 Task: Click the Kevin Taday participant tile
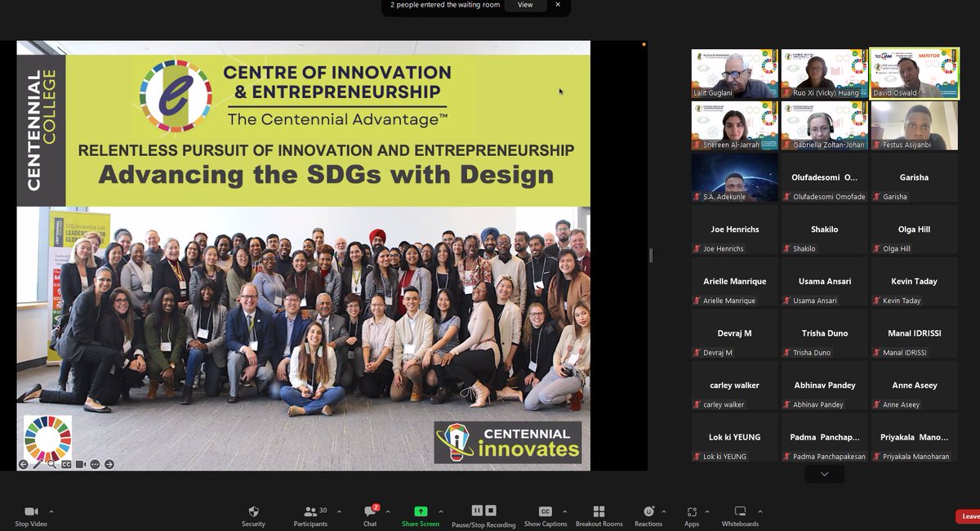click(x=914, y=282)
